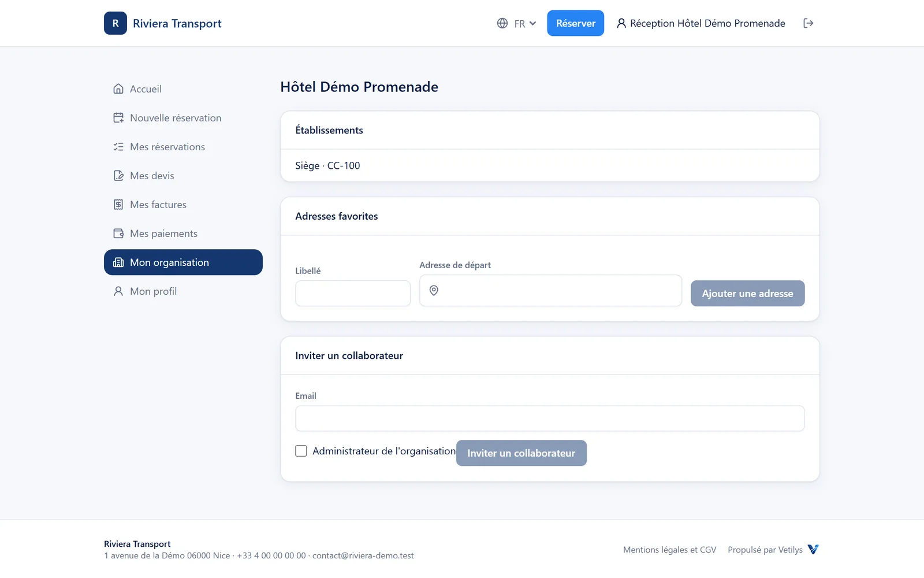Go to Accueil in sidebar

(183, 89)
